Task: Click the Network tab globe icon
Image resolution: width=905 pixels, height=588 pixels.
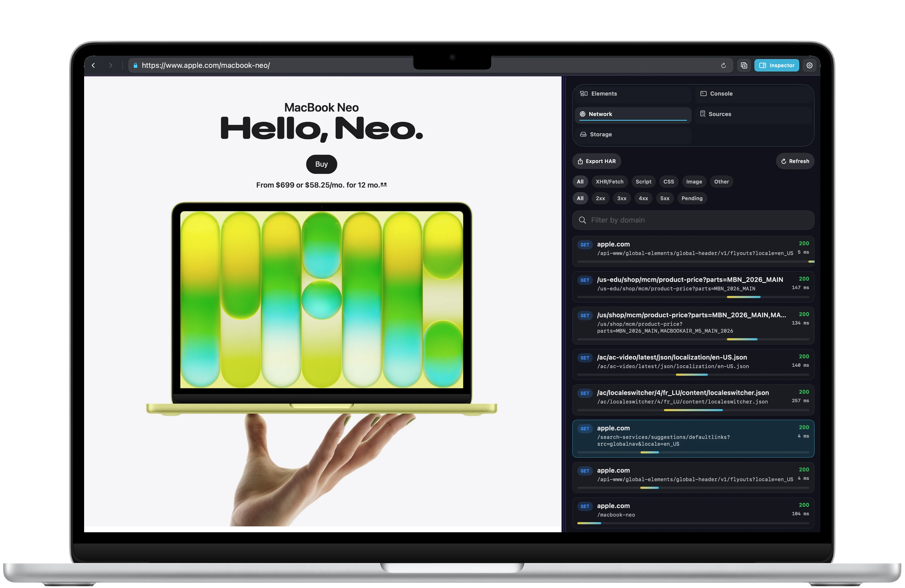Action: tap(582, 114)
